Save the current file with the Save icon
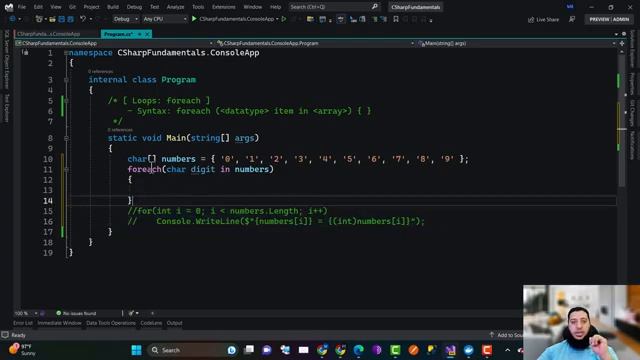 click(62, 19)
